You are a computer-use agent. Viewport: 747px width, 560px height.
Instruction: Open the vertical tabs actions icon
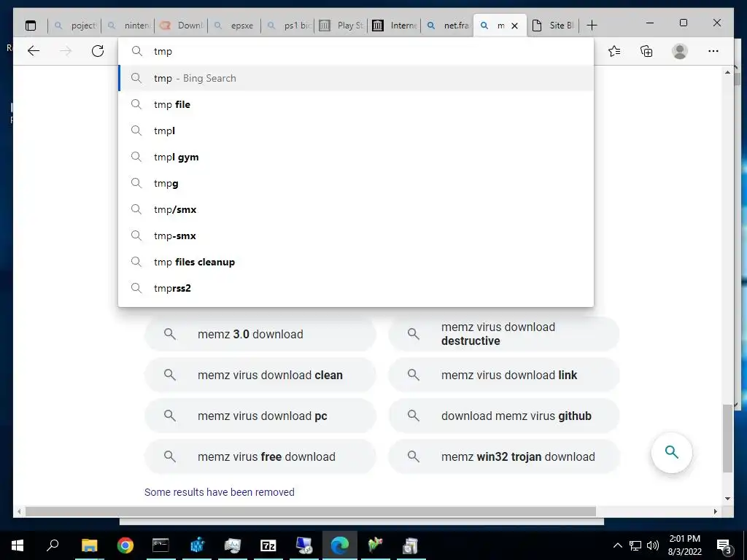click(x=31, y=26)
